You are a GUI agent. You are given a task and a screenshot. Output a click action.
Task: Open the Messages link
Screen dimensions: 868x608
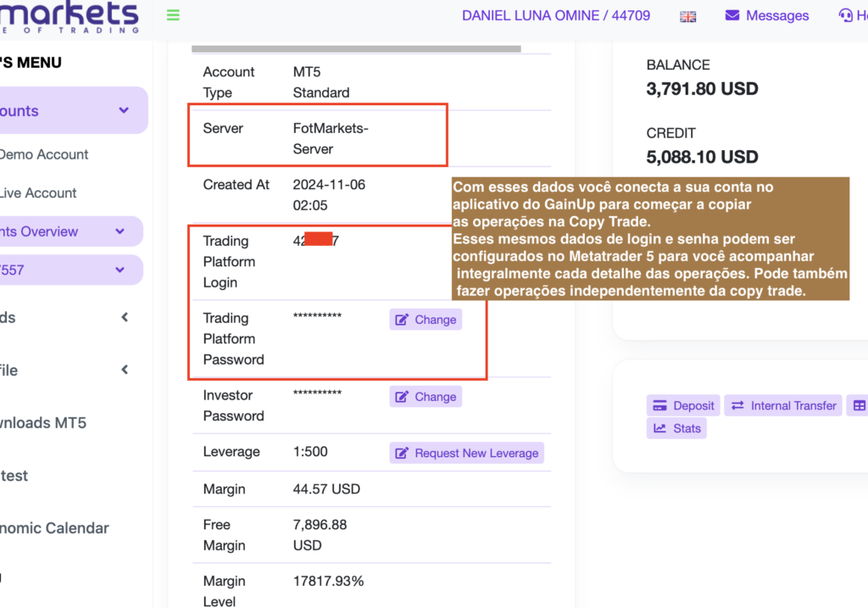766,15
